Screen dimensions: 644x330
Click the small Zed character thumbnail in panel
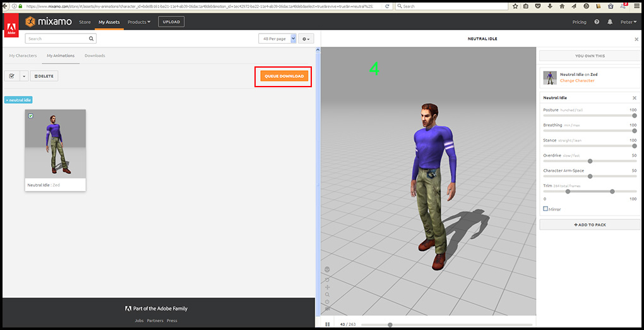[550, 78]
